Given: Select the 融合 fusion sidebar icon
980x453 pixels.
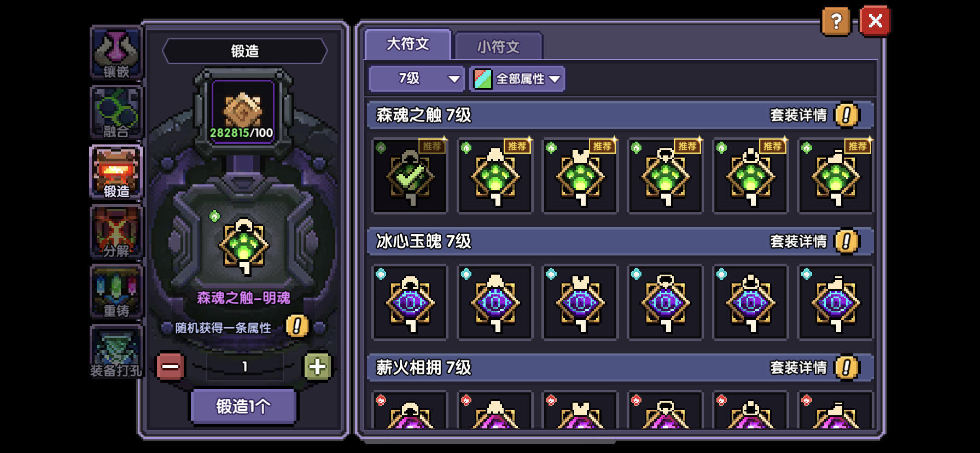Looking at the screenshot, I should click(x=116, y=113).
